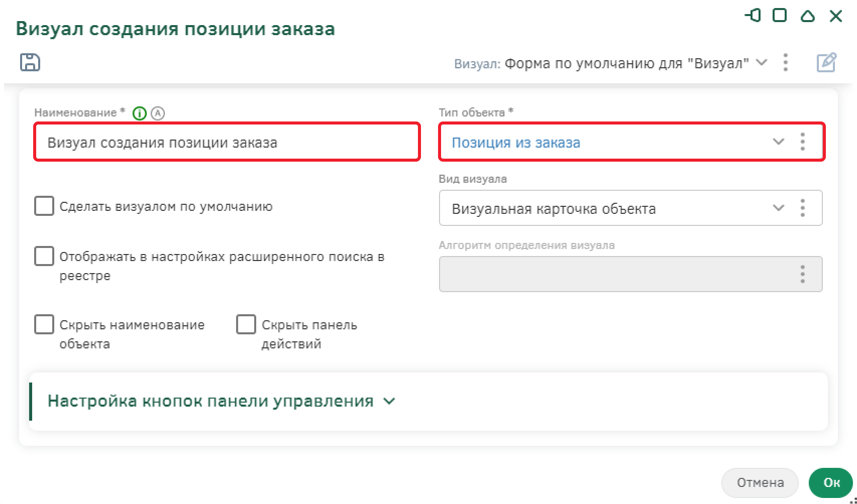
Task: Confirm with the green Ок button
Action: [x=831, y=482]
